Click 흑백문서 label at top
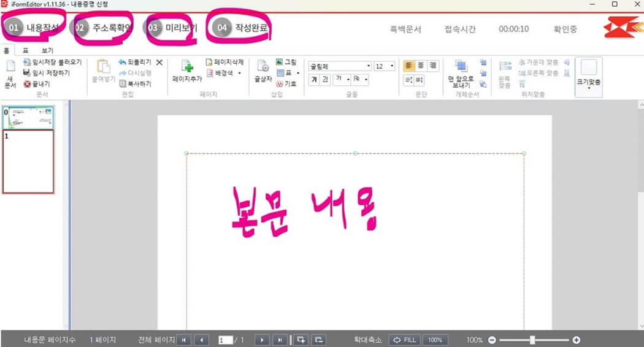 pyautogui.click(x=405, y=29)
